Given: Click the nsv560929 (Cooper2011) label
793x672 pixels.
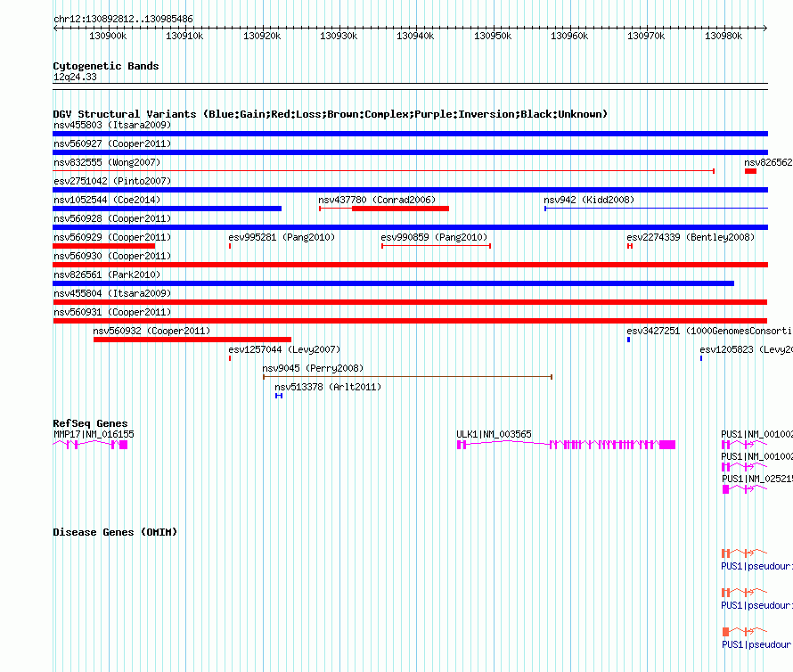Looking at the screenshot, I should click(x=112, y=237).
